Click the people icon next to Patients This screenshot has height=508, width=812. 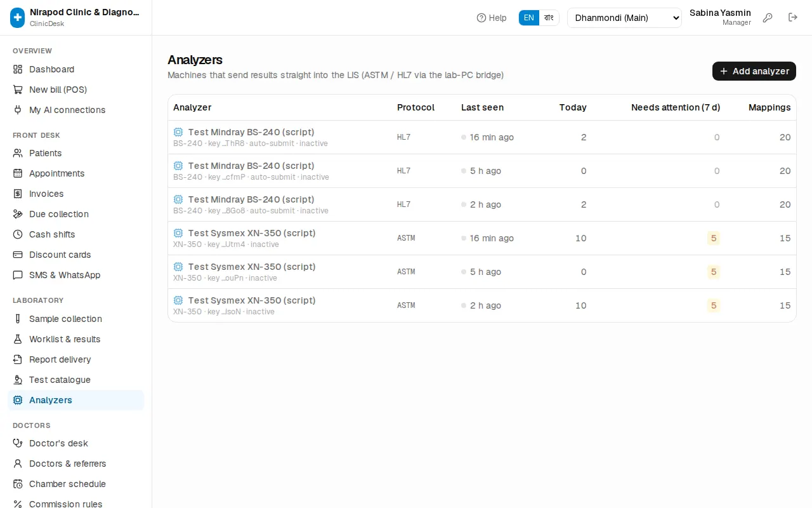point(18,153)
